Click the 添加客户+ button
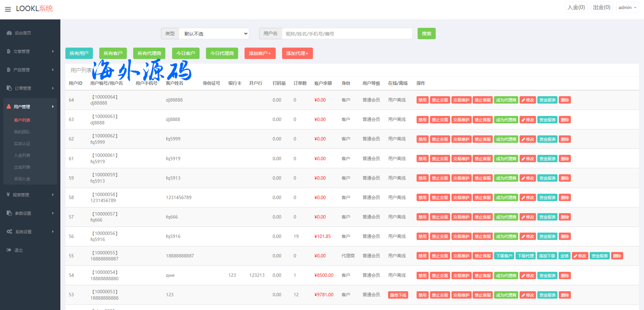 tap(260, 53)
